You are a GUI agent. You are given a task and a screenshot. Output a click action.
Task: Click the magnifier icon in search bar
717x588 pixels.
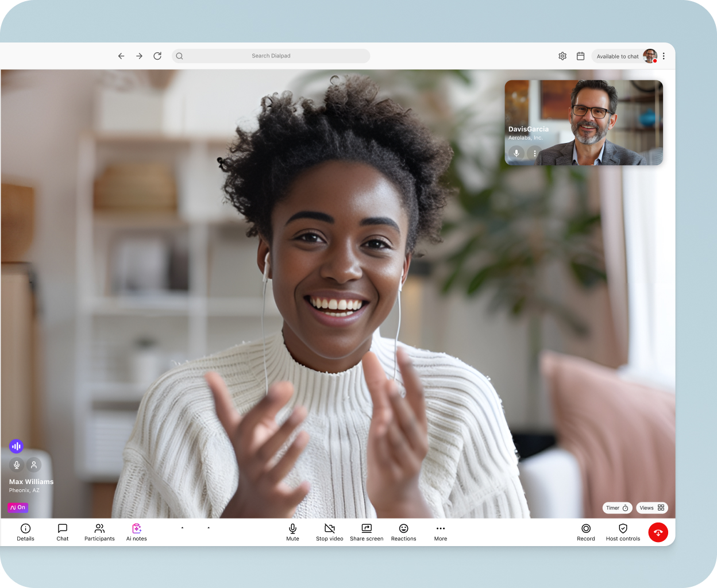point(180,56)
